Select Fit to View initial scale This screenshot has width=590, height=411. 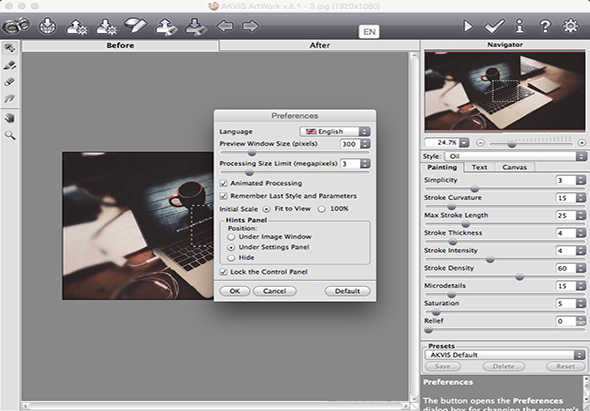266,209
